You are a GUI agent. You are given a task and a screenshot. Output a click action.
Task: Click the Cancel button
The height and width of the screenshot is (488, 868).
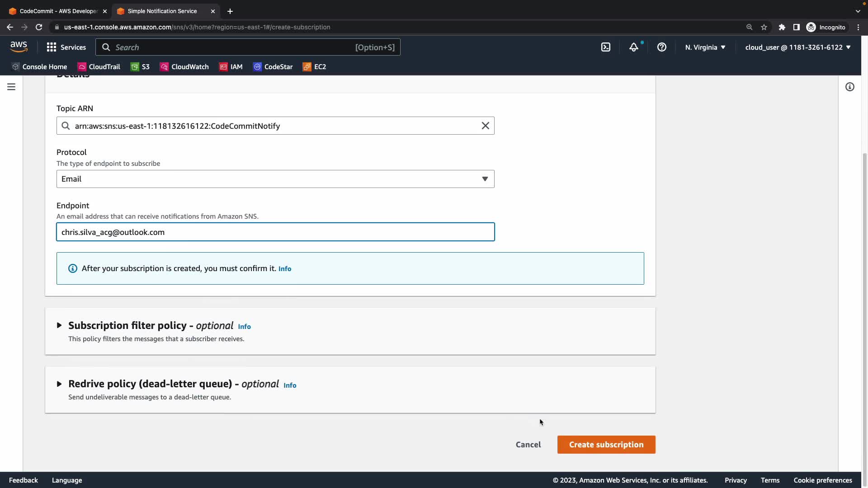(x=528, y=445)
